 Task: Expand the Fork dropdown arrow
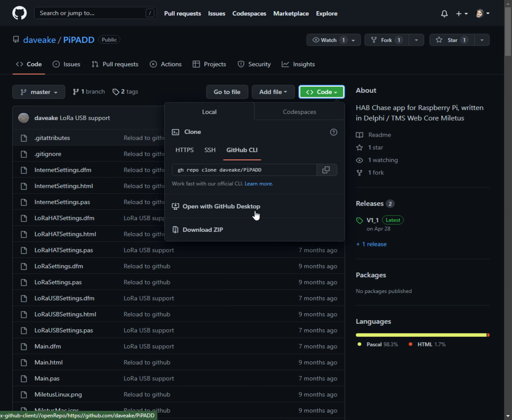(x=416, y=40)
